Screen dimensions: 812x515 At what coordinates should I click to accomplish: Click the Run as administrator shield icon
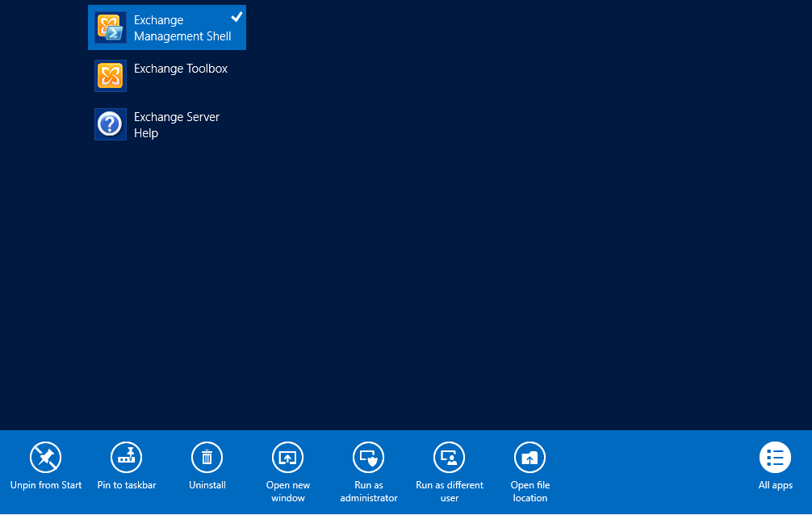pos(369,457)
